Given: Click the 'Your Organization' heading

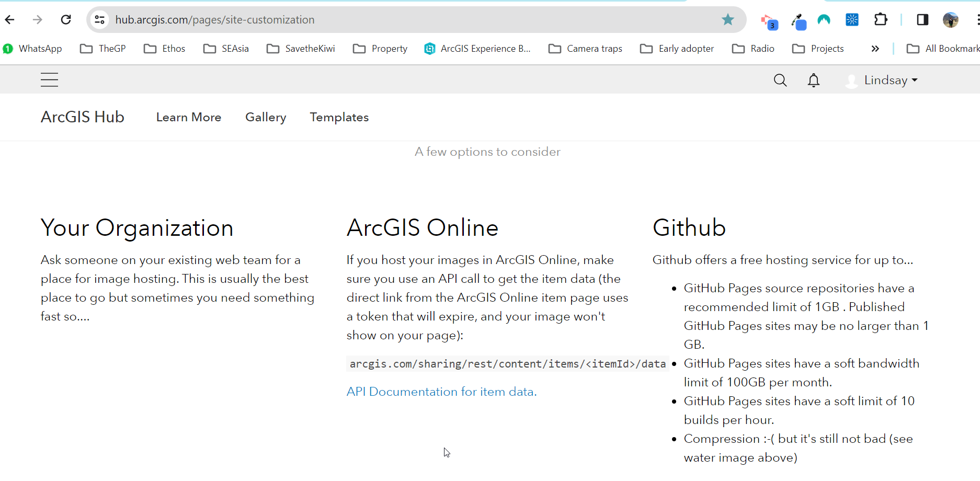Looking at the screenshot, I should [x=137, y=228].
